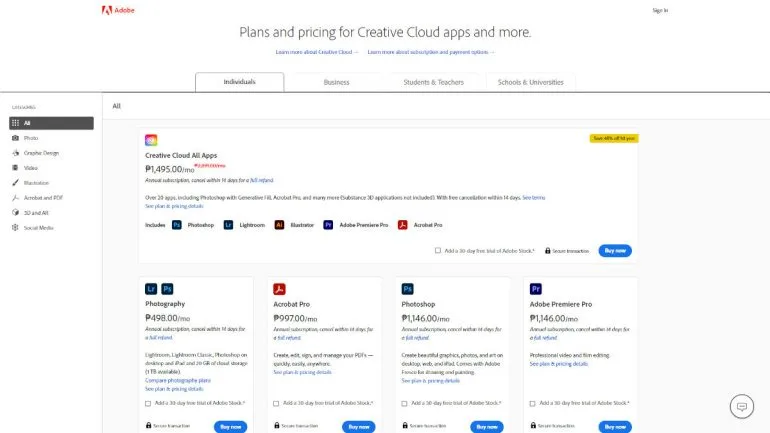Viewport: 770px width, 433px height.
Task: Open the Students & Teachers tab
Action: coord(434,82)
